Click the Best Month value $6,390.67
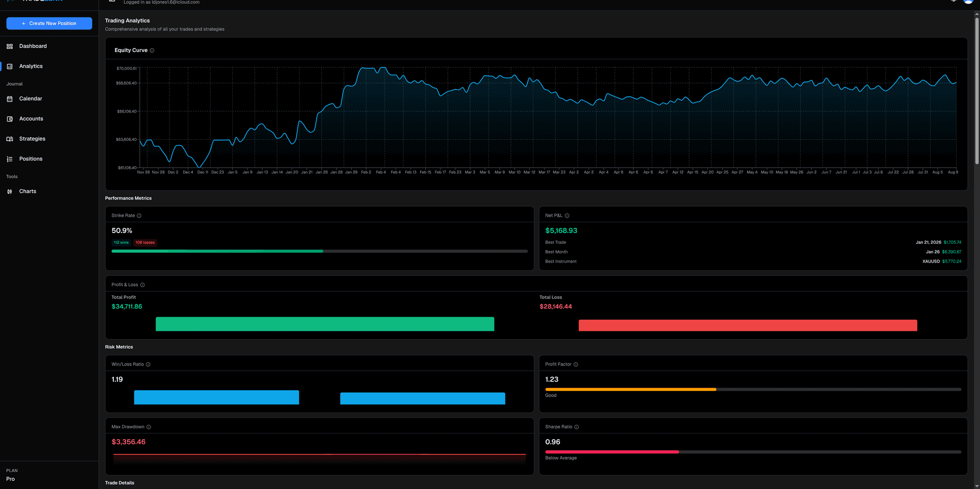 952,252
